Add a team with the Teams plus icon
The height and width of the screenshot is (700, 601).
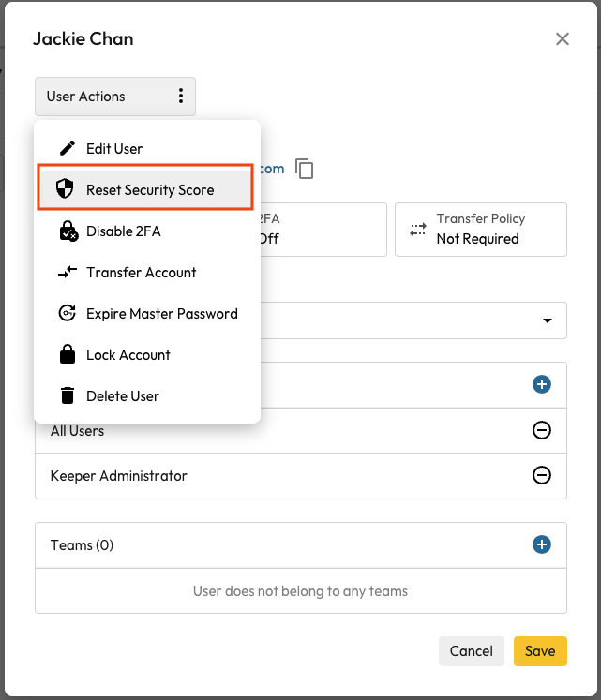coord(541,545)
